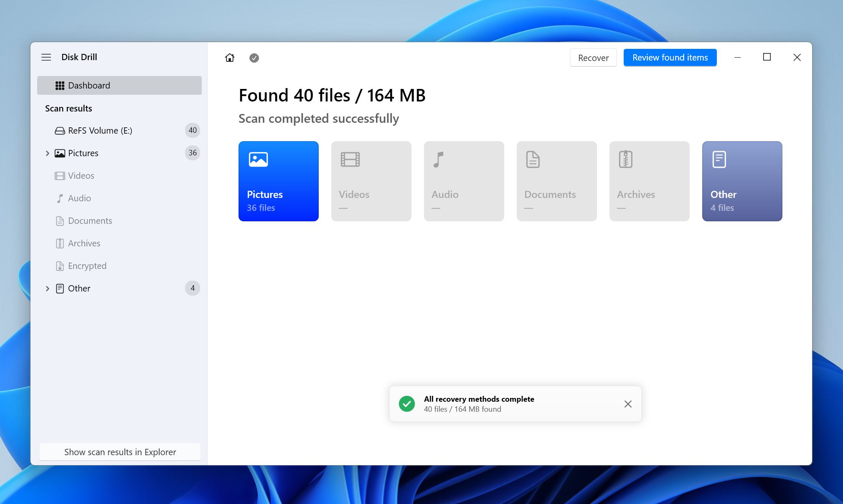Click 'Scan completed successfully' text
Image resolution: width=843 pixels, height=504 pixels.
[x=319, y=119]
